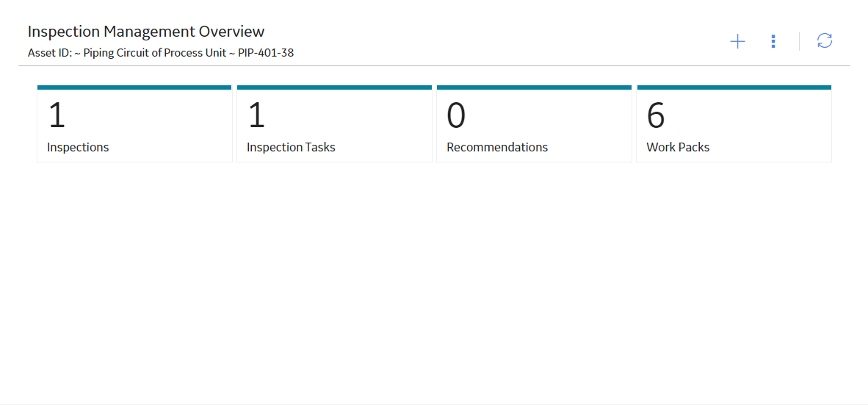Click the Work Packs label text
Viewport: 868px width, 405px height.
pos(678,148)
